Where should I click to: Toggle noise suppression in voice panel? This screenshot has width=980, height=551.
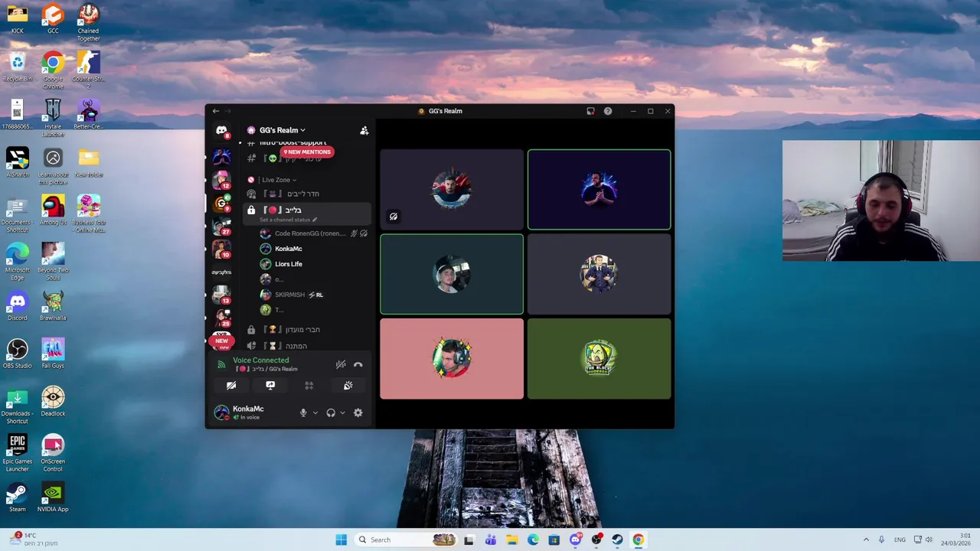click(x=341, y=364)
